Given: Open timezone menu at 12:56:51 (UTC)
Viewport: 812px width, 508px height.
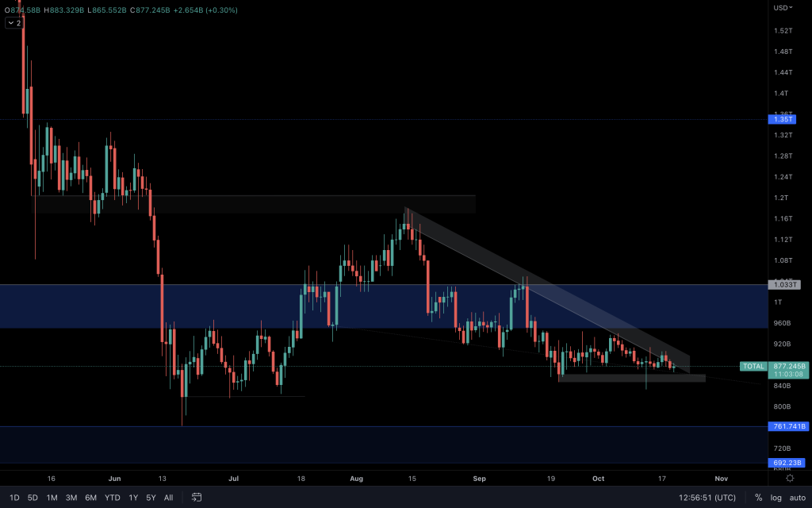Looking at the screenshot, I should (x=707, y=498).
